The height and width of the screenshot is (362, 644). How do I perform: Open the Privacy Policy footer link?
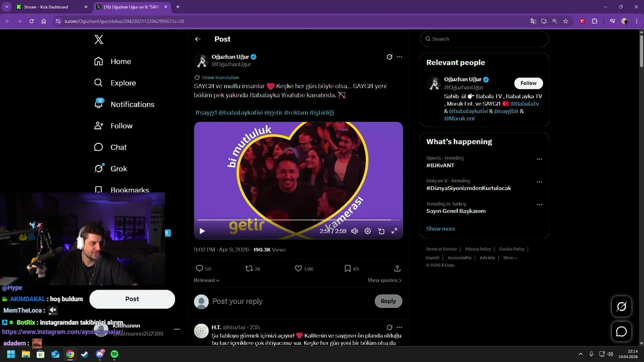tap(478, 249)
